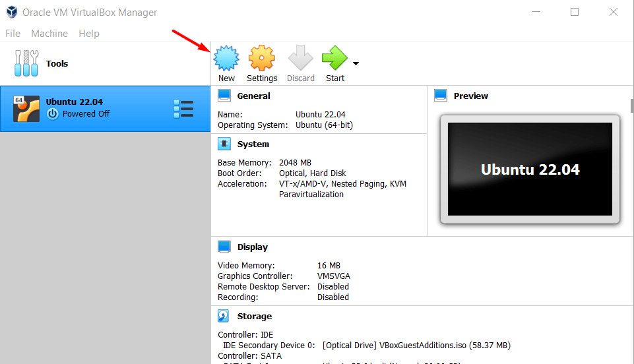Click the Base Memory value 2048 MB
Viewport: 634px width, 364px height.
pyautogui.click(x=295, y=163)
